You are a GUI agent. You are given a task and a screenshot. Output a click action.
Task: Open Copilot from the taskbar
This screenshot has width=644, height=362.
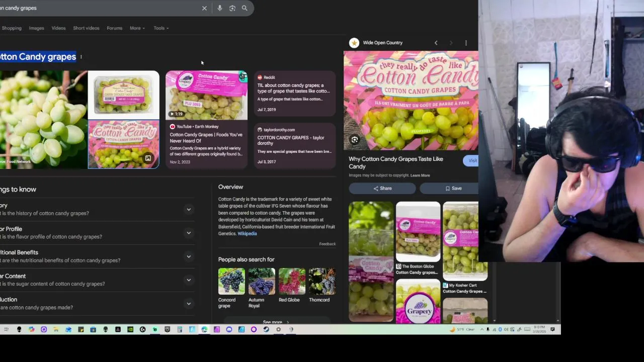pos(31,329)
